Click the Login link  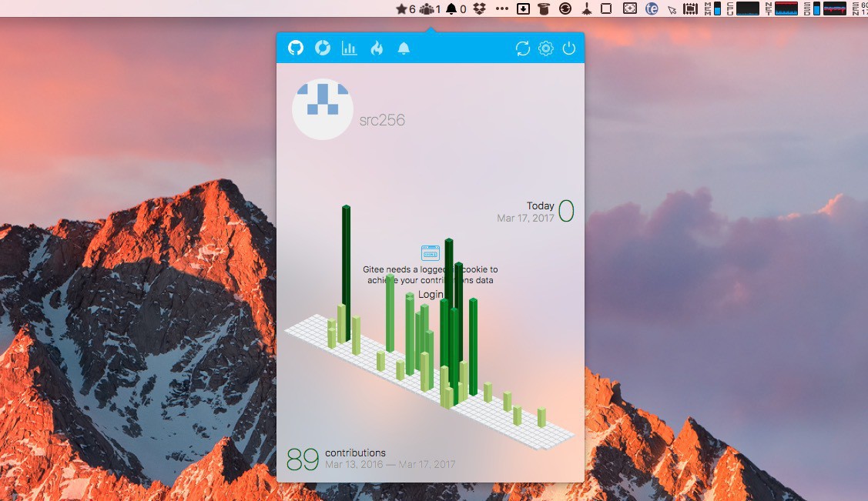coord(431,294)
